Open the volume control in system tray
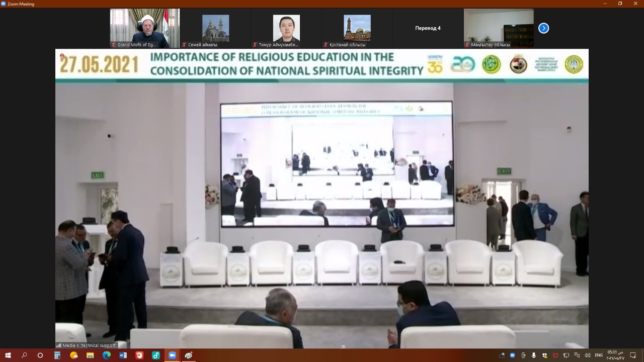This screenshot has width=644, height=362. pyautogui.click(x=587, y=355)
